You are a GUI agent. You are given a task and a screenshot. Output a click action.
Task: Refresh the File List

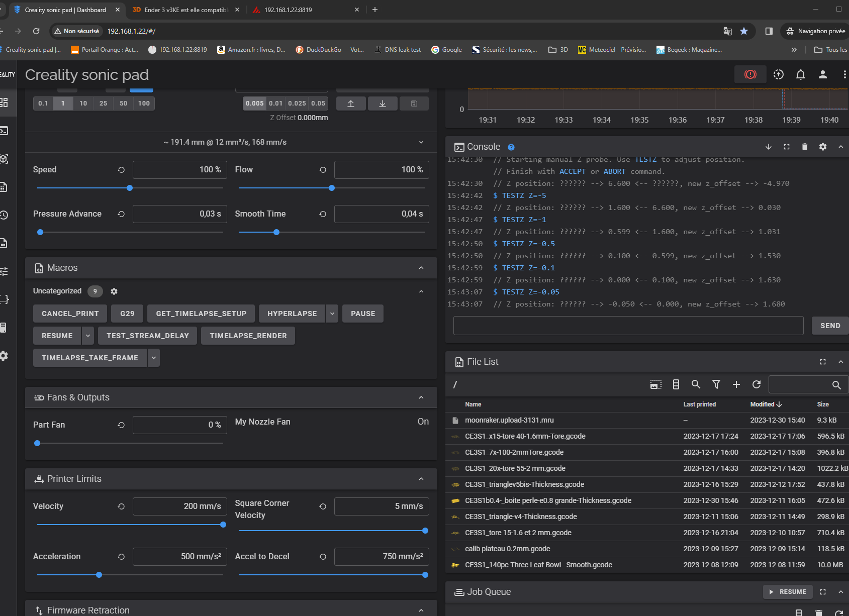pos(756,384)
